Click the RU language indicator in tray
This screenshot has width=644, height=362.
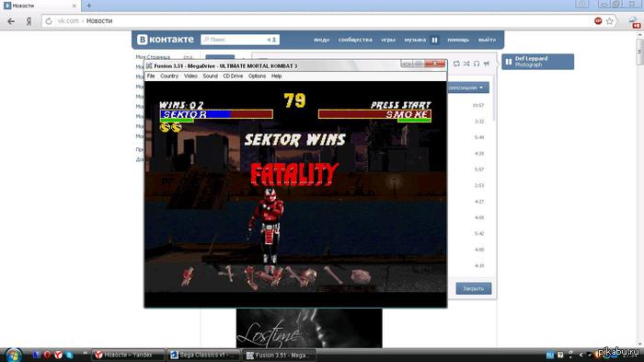[550, 355]
